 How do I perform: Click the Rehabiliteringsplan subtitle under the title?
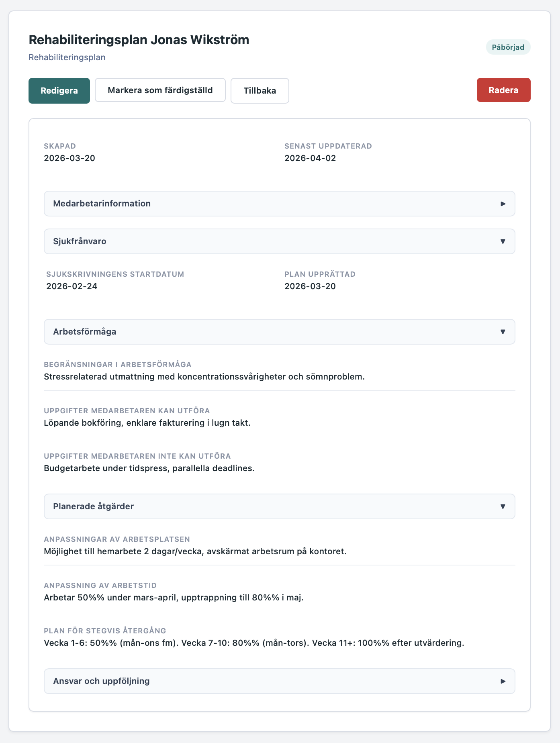(x=67, y=57)
